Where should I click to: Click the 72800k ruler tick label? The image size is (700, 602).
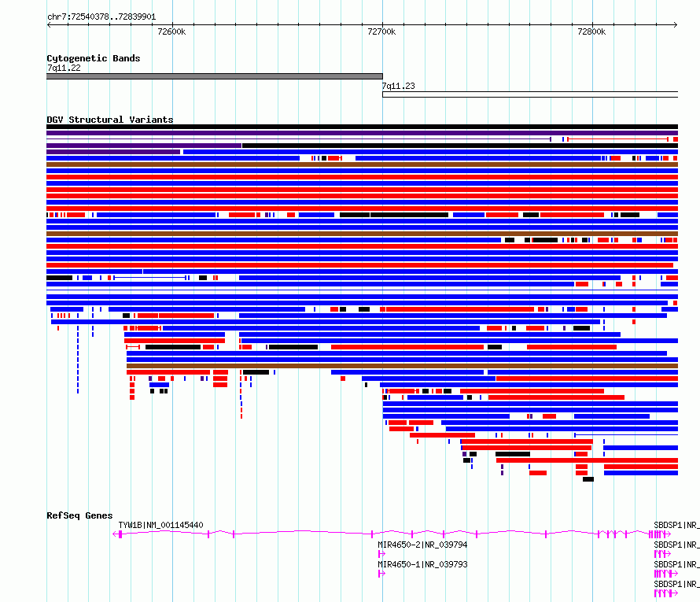591,31
